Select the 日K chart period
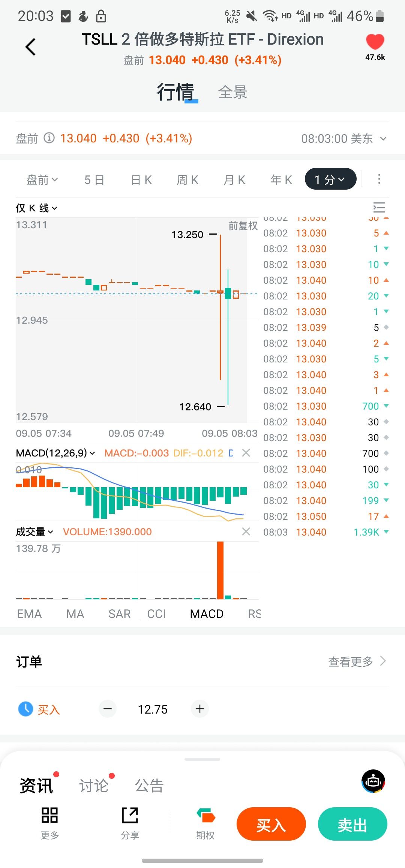 141,180
